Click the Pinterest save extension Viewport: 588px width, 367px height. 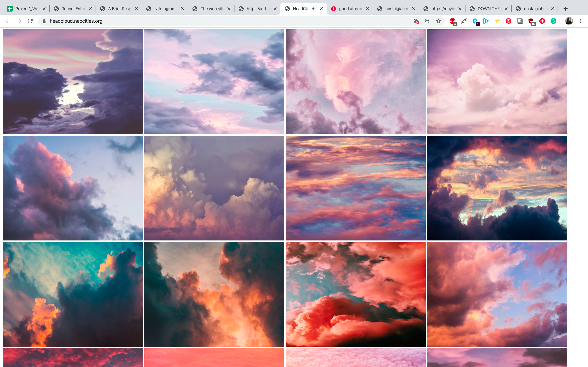tap(508, 21)
